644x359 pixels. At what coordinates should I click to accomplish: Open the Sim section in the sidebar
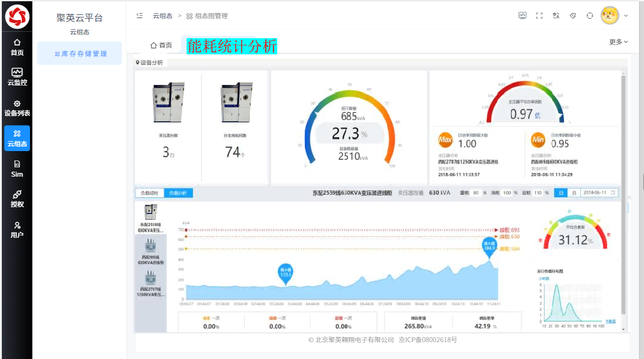pos(17,169)
